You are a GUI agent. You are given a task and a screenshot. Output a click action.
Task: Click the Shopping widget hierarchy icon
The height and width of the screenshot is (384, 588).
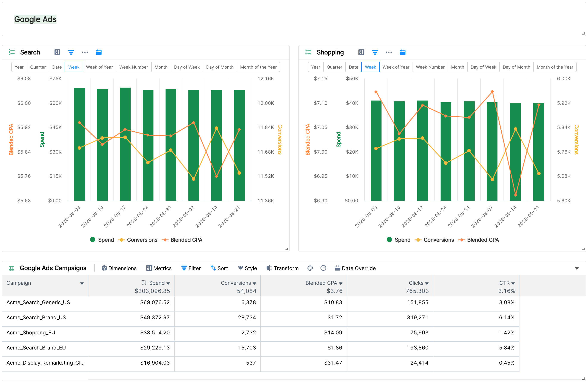point(308,52)
